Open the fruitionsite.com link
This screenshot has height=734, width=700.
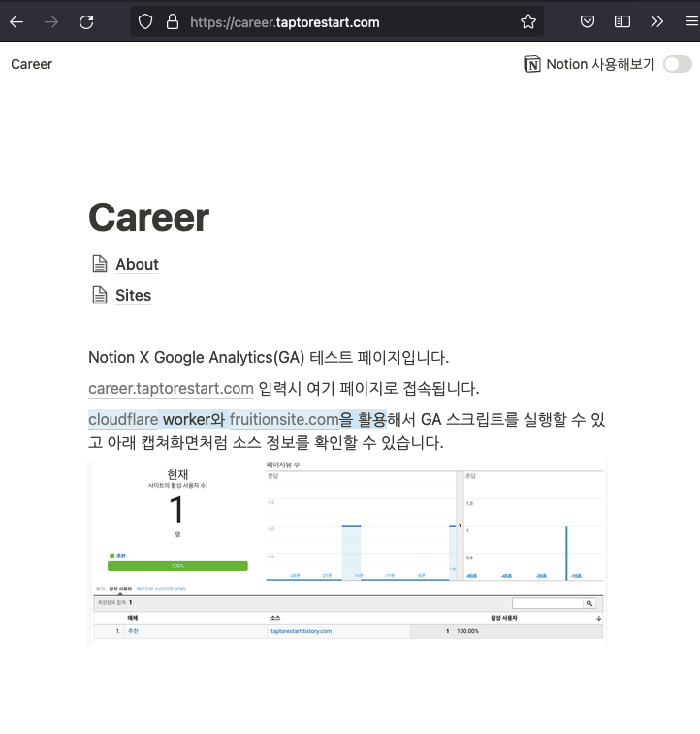click(284, 420)
